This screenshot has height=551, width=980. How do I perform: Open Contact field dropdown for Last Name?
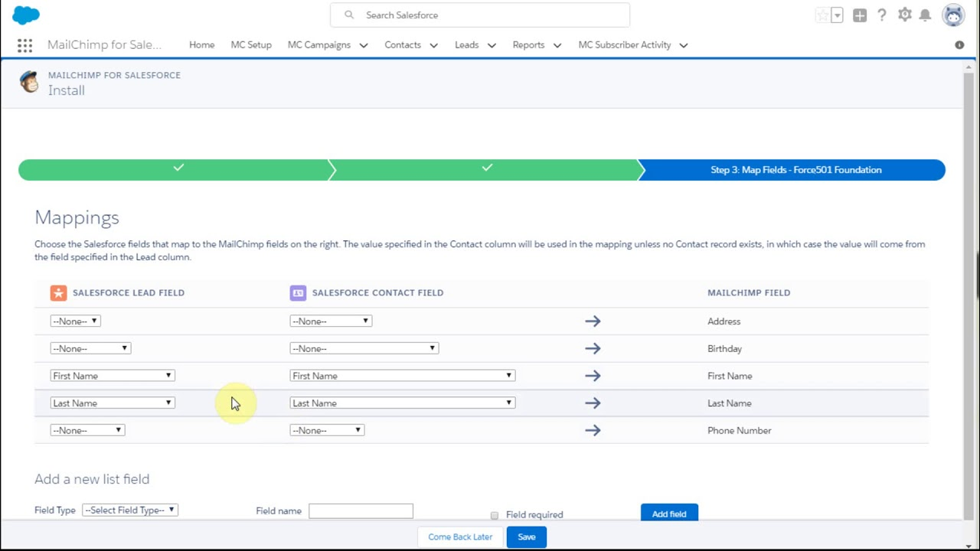click(403, 403)
